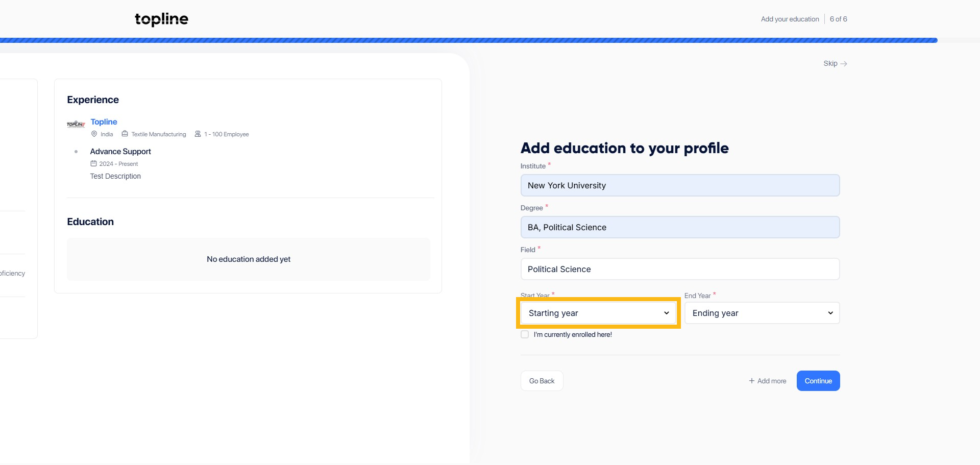Click the arrow icon next to Skip
The image size is (980, 465).
[844, 64]
